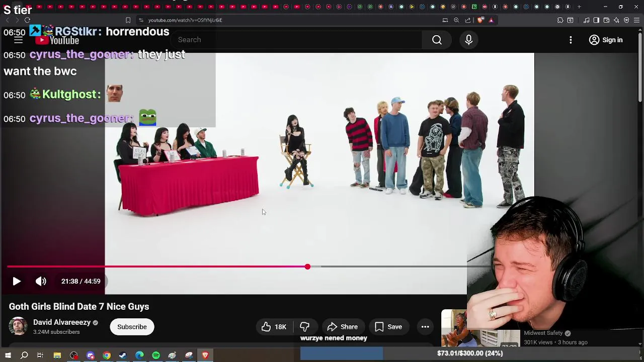Switch to Brave browser taskbar icon
Image resolution: width=644 pixels, height=362 pixels.
pos(205,355)
